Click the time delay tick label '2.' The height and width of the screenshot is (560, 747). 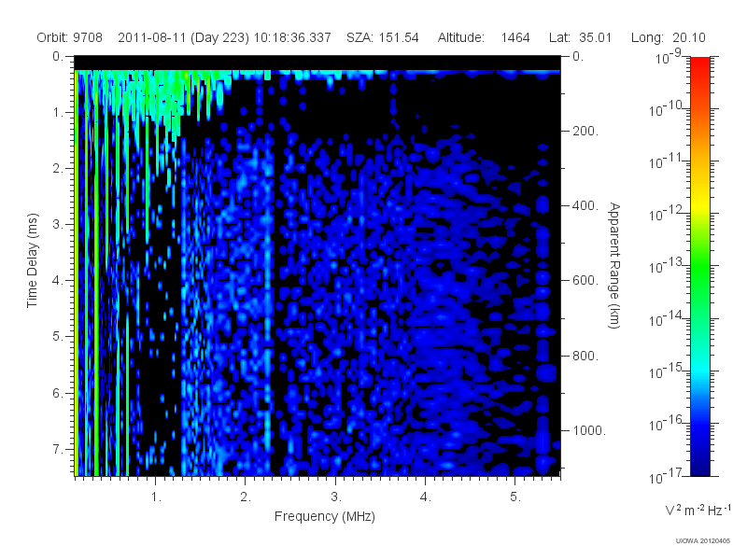coord(58,169)
